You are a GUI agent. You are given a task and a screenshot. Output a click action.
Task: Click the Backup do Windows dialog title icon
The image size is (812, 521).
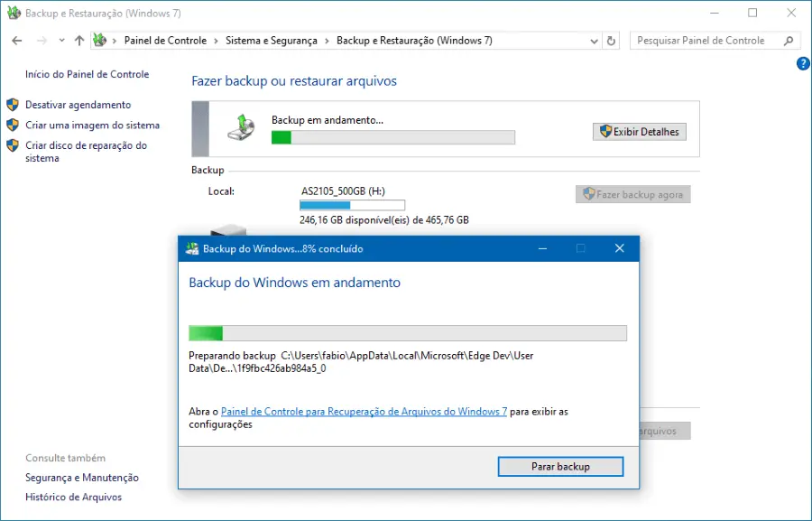pyautogui.click(x=192, y=248)
